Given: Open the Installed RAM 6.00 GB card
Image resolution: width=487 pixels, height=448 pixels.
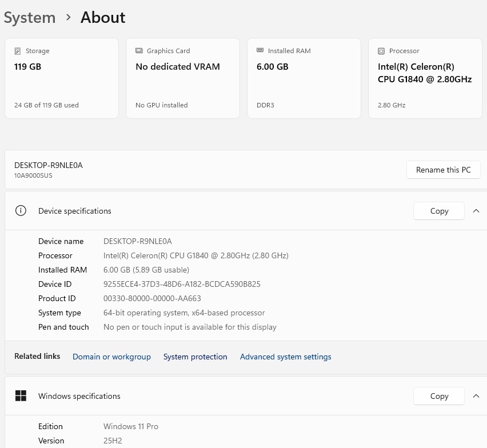Looking at the screenshot, I should click(304, 78).
